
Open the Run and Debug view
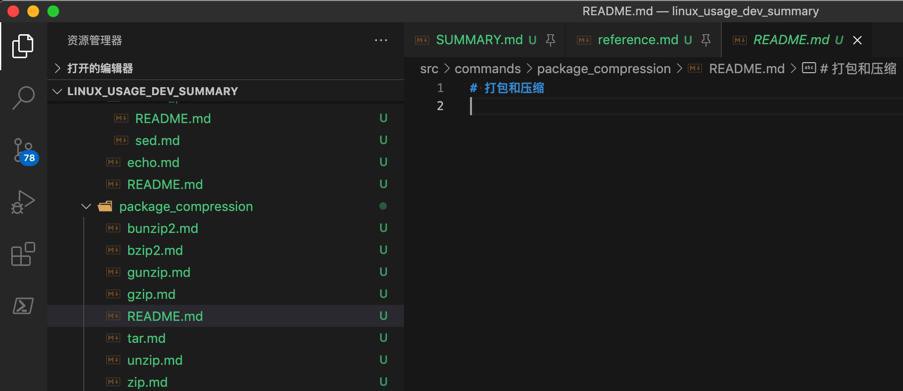pyautogui.click(x=23, y=202)
